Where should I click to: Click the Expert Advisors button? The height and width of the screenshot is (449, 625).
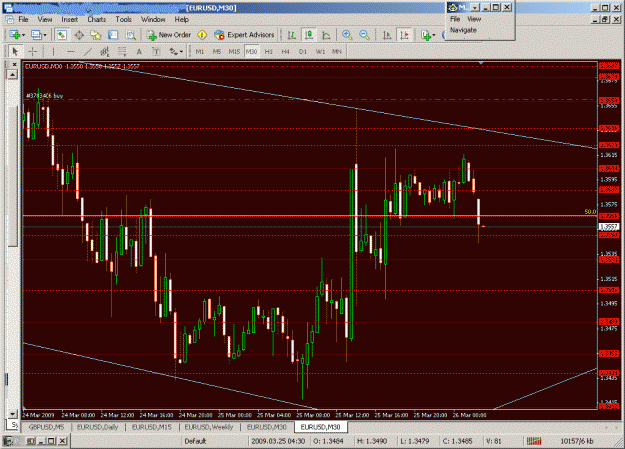[x=244, y=35]
